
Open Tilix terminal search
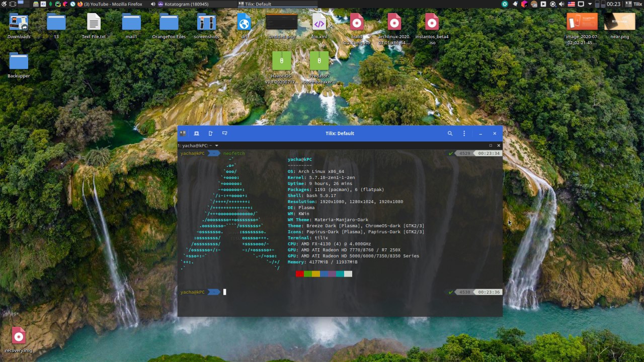[x=450, y=133]
